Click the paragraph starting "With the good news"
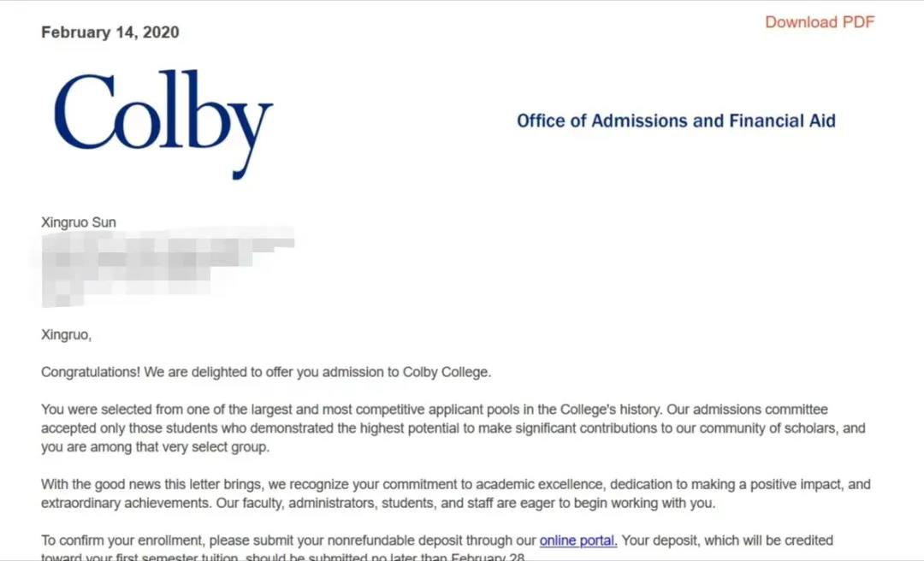924x561 pixels. pyautogui.click(x=455, y=493)
